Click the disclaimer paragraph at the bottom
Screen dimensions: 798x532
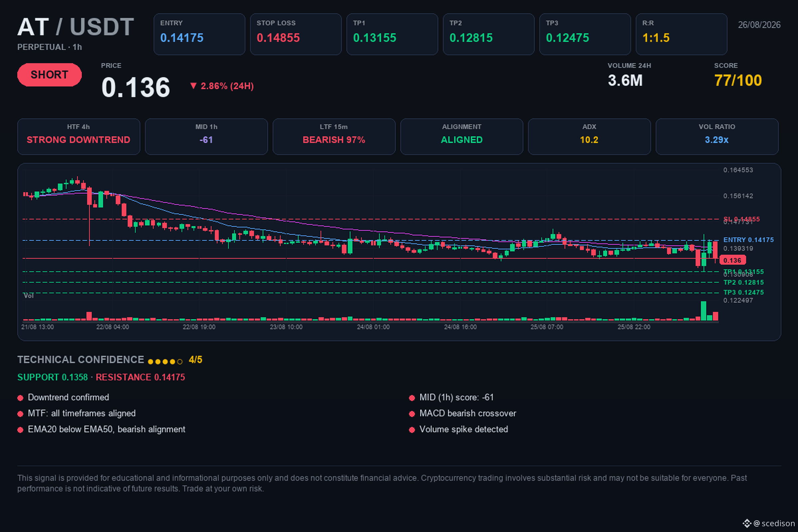click(x=382, y=483)
